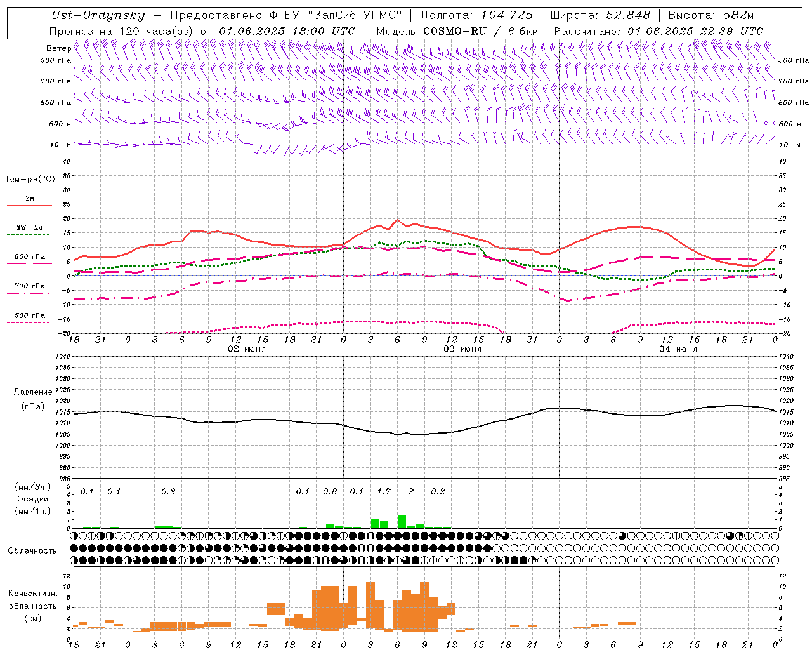Click the computed time Рассчитано: 01.06.2025 22:39 UTC
This screenshot has height=650, width=812.
[x=658, y=31]
